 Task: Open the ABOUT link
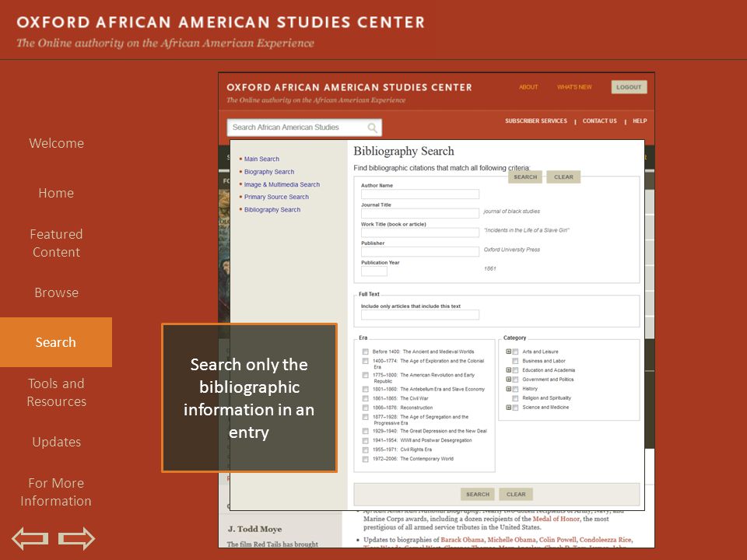528,87
